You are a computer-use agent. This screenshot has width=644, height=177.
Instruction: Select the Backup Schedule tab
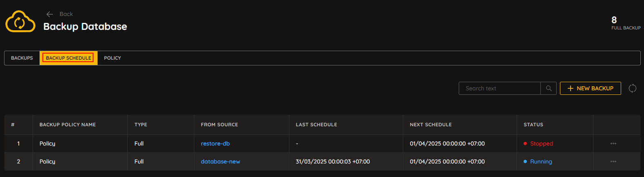[x=69, y=58]
